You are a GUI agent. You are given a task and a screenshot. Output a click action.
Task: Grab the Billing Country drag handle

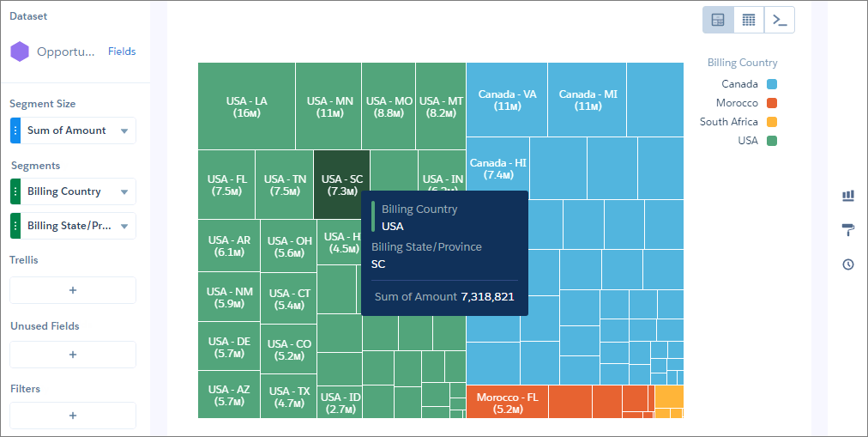(15, 191)
